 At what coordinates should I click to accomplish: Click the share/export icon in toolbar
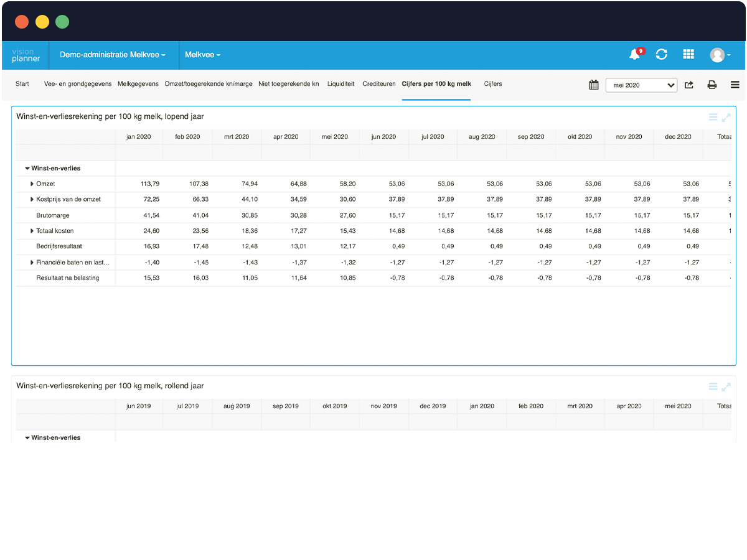tap(689, 85)
